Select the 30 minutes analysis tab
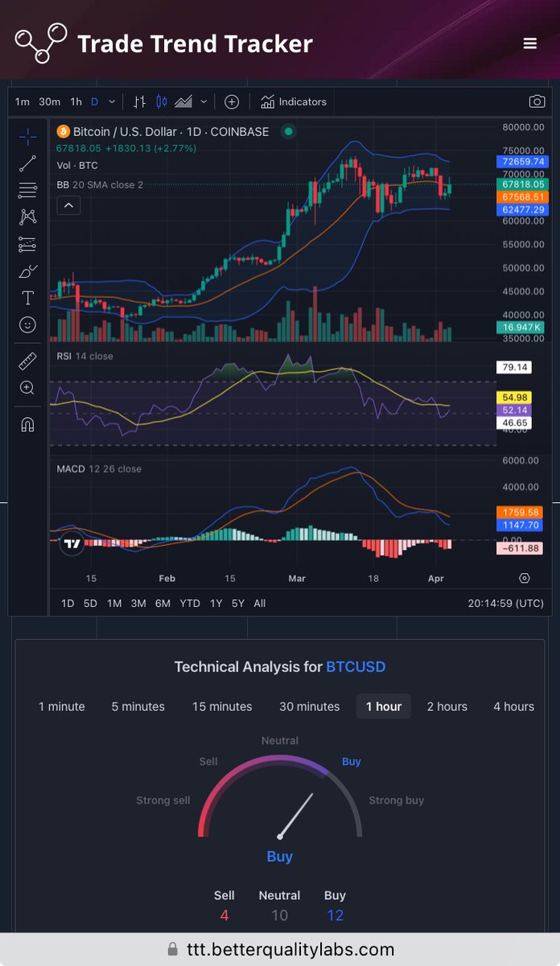The height and width of the screenshot is (966, 560). point(310,706)
